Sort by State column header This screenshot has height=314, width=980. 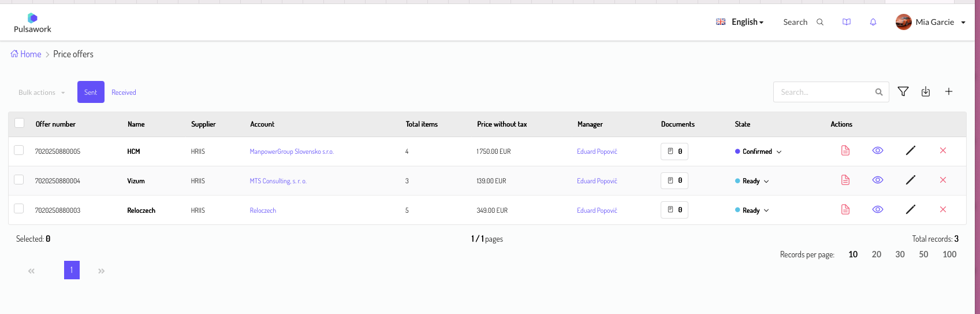point(743,124)
